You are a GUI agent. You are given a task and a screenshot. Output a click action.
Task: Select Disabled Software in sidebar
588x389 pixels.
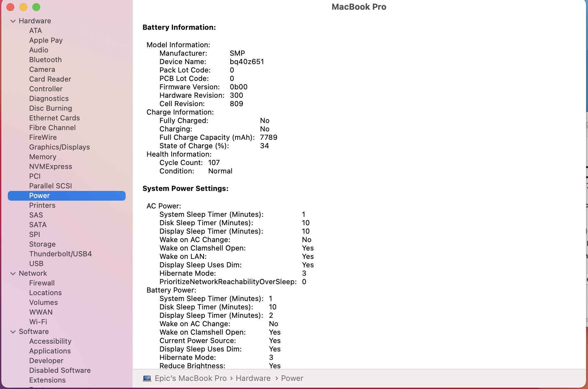coord(60,371)
